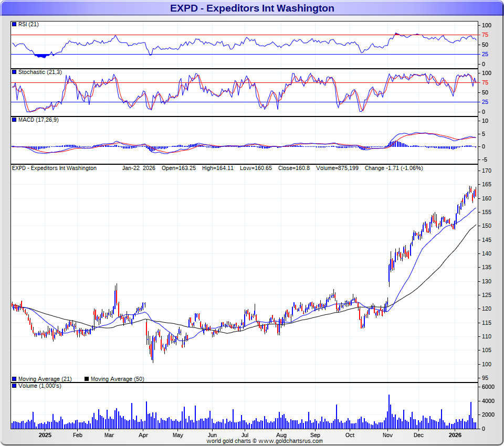Click the 6000 volume axis label
Viewport: 504px width, 446px height.
(488, 387)
